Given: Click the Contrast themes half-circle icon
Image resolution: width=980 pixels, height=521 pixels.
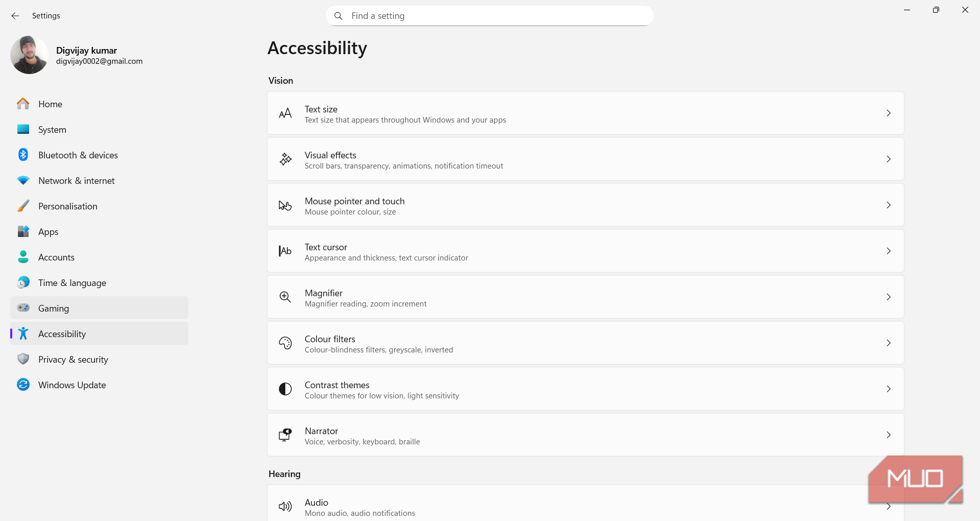Looking at the screenshot, I should pyautogui.click(x=285, y=389).
